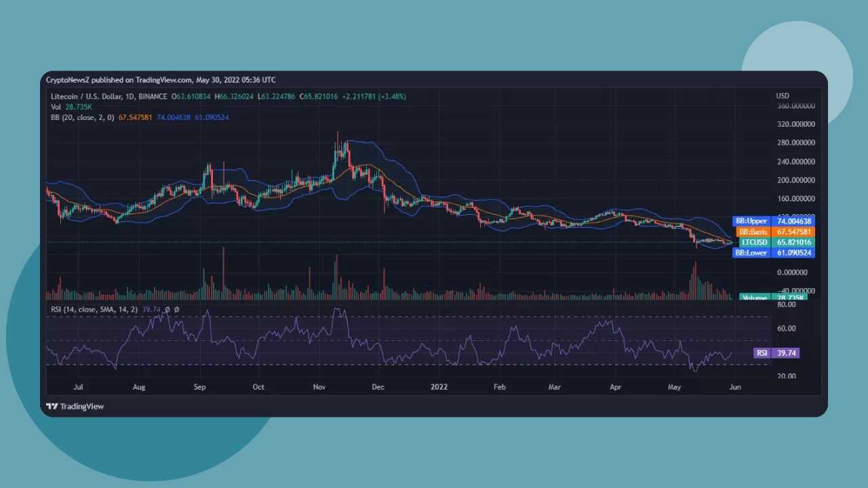Click the orange 'BB:Basis' price scale label
868x488 pixels.
(753, 232)
